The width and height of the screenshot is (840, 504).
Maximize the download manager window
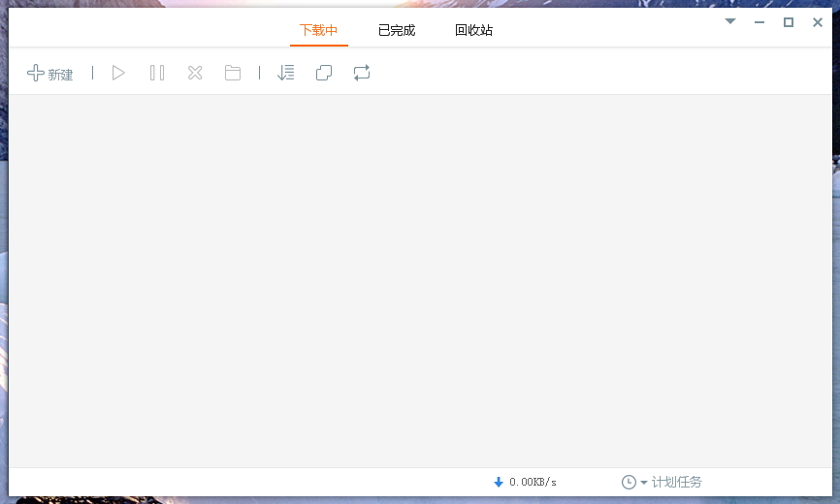pyautogui.click(x=788, y=22)
